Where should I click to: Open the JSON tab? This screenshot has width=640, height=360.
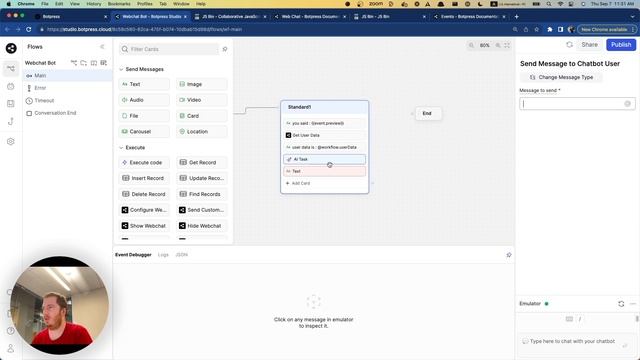(182, 255)
